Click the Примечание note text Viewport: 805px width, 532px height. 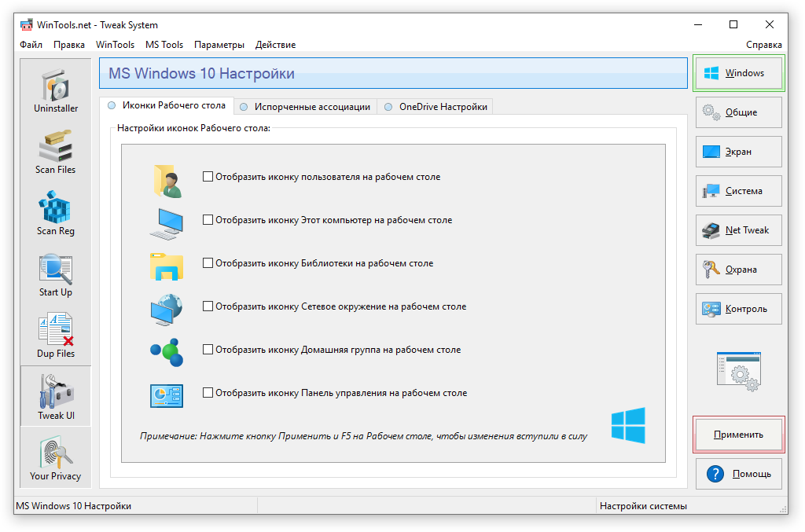click(363, 436)
